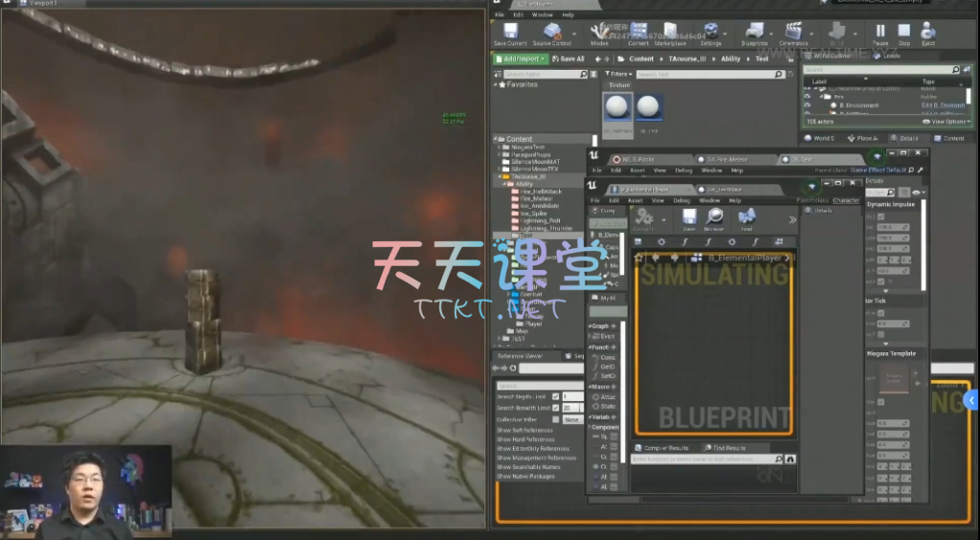The width and height of the screenshot is (980, 540).
Task: Click the Save All button
Action: [x=568, y=58]
